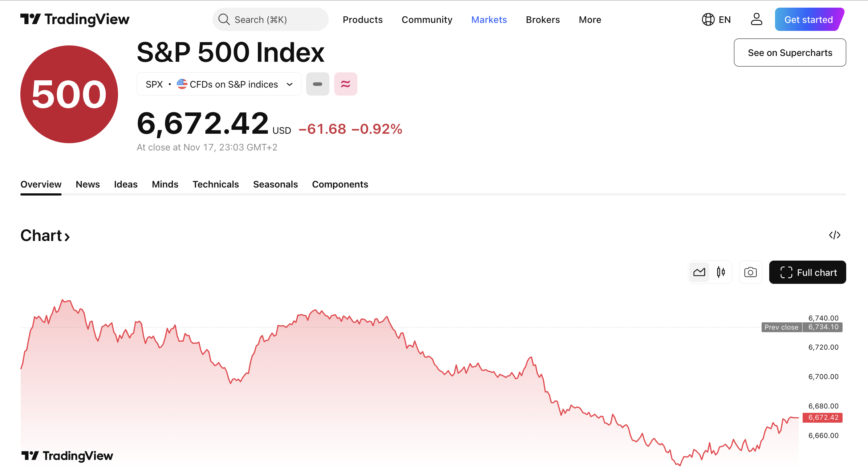The width and height of the screenshot is (868, 471).
Task: Click the Get started button
Action: coord(808,19)
